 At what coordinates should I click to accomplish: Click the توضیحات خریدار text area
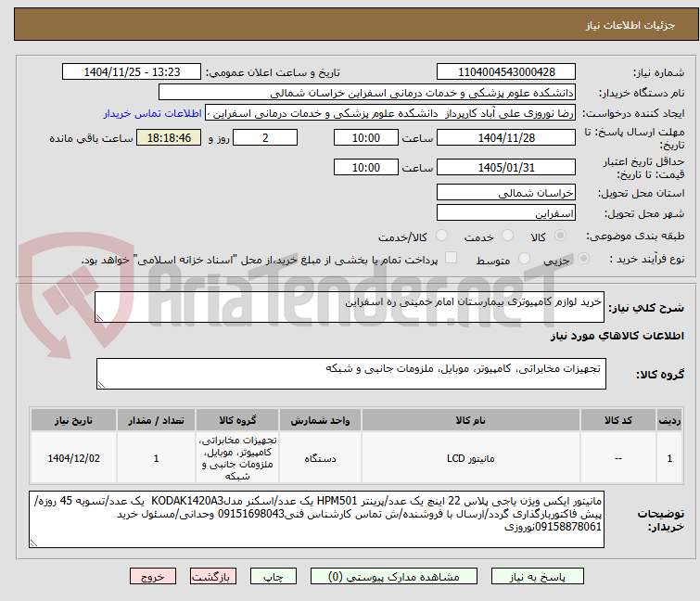coord(316,519)
